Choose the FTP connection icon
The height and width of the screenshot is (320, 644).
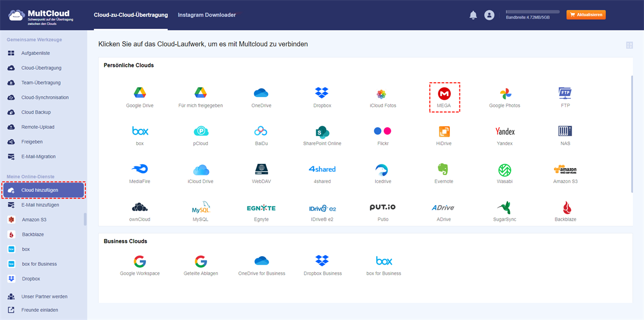(x=565, y=93)
